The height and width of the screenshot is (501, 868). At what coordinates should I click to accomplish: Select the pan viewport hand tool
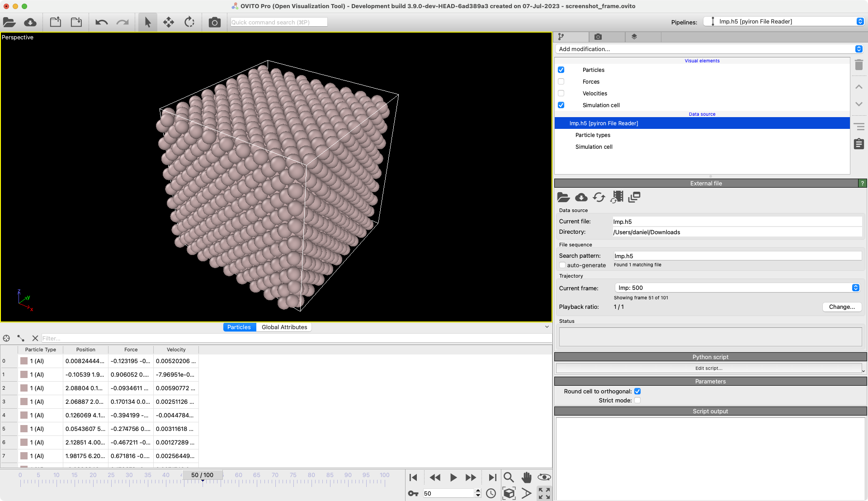pyautogui.click(x=526, y=477)
